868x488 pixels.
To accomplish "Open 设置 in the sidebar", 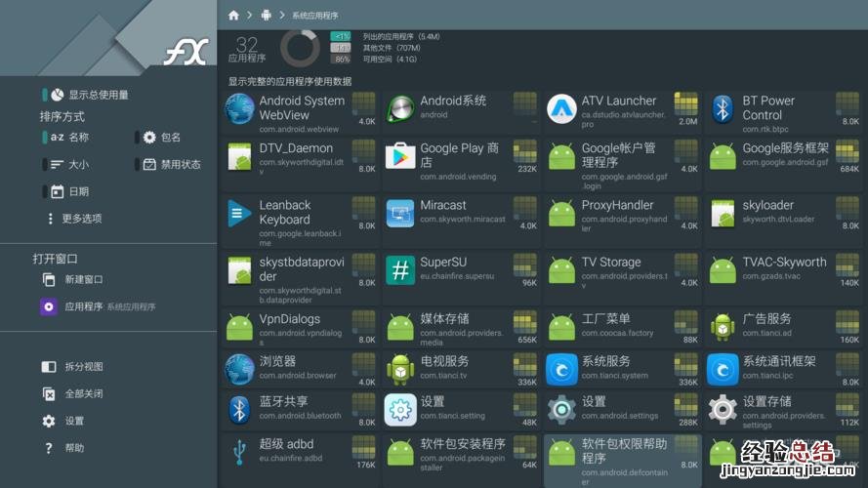I will [x=63, y=421].
